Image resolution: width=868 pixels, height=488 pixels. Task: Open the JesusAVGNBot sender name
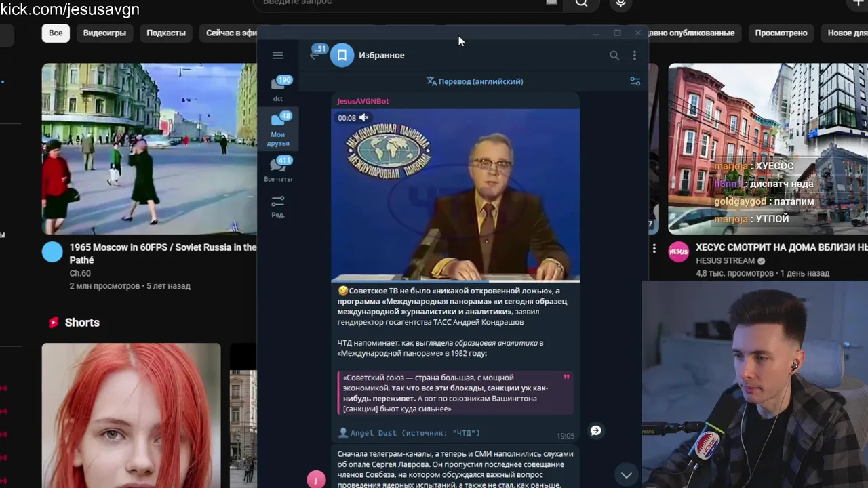(x=363, y=101)
